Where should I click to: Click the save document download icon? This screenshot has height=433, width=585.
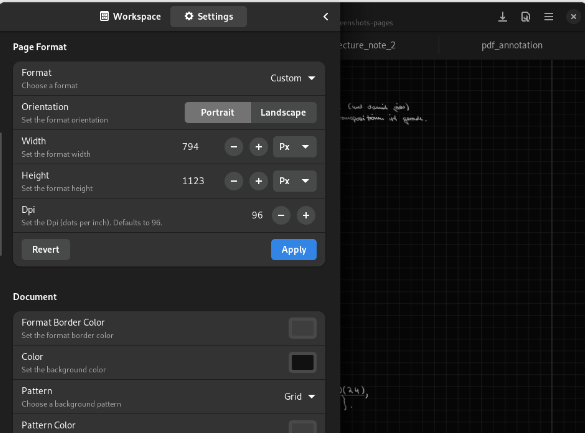click(x=503, y=17)
